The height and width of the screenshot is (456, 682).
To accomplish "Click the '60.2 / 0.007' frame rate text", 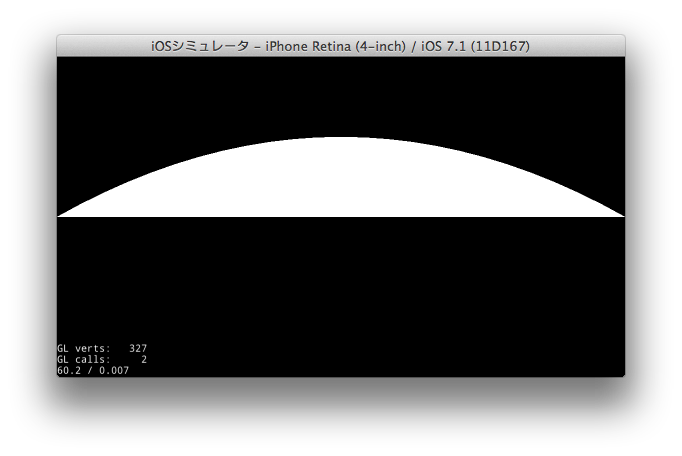I will click(93, 370).
